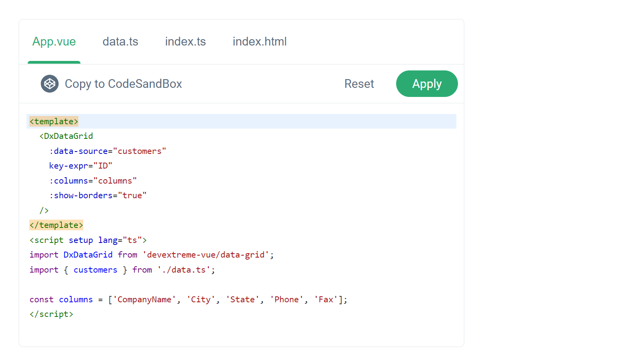Viewport: 618px width, 364px height.
Task: Open the index.html tab
Action: pyautogui.click(x=259, y=42)
